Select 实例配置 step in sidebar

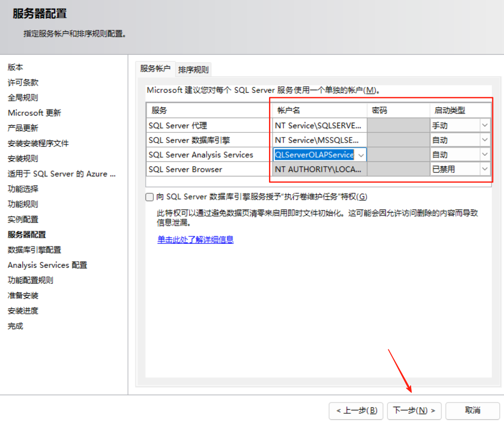pyautogui.click(x=23, y=220)
